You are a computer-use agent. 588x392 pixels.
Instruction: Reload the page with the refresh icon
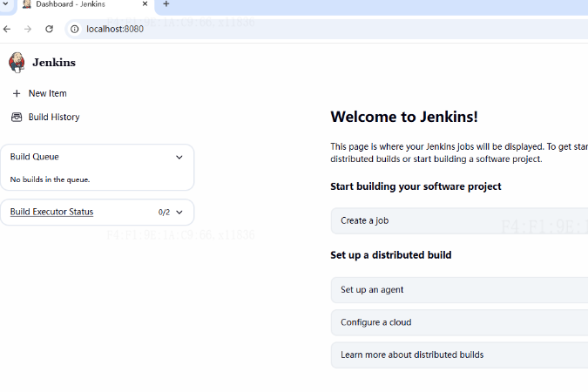(49, 29)
